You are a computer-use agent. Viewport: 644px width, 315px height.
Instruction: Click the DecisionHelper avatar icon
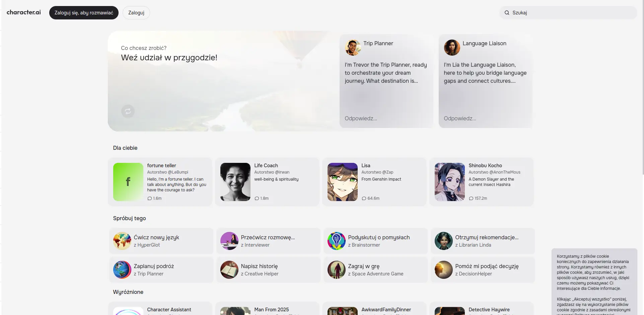[443, 270]
